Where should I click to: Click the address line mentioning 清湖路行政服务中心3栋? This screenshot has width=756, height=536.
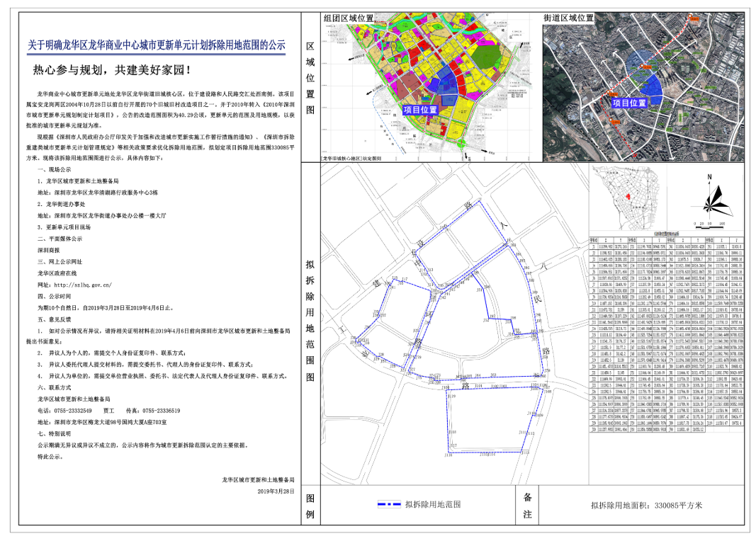point(98,193)
